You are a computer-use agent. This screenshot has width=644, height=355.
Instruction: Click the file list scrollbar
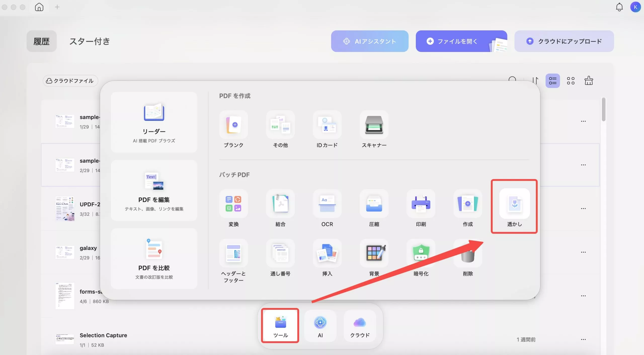[x=603, y=110]
